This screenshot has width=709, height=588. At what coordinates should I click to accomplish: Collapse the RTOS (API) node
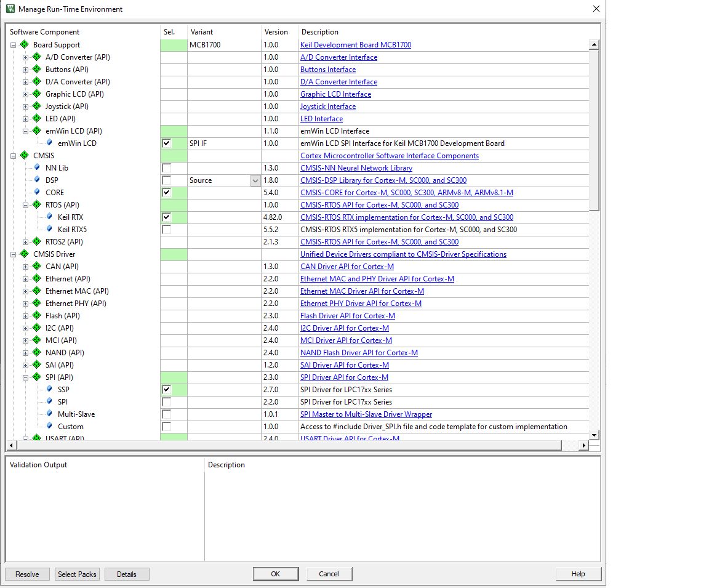pos(25,205)
